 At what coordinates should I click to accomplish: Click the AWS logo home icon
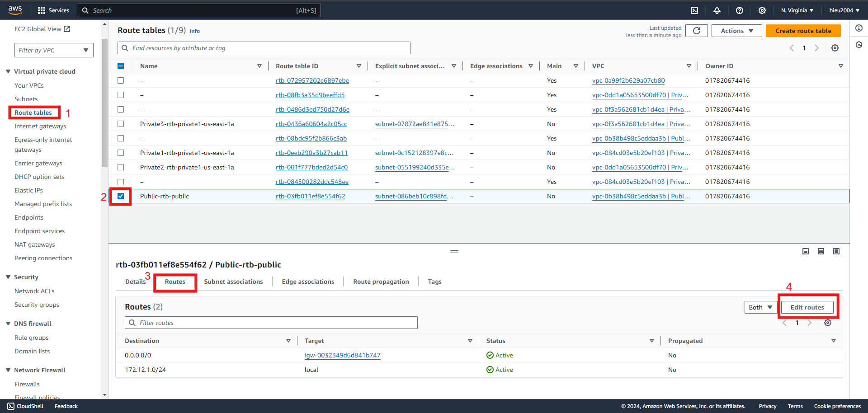coord(15,10)
